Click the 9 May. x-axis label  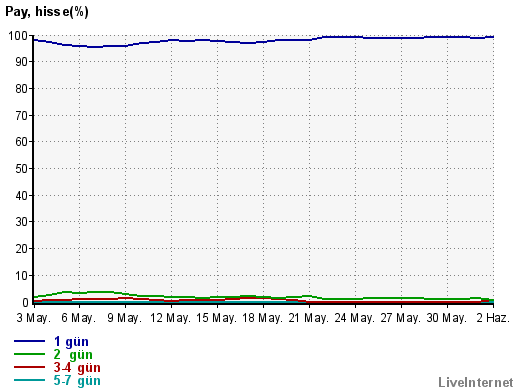coord(124,318)
